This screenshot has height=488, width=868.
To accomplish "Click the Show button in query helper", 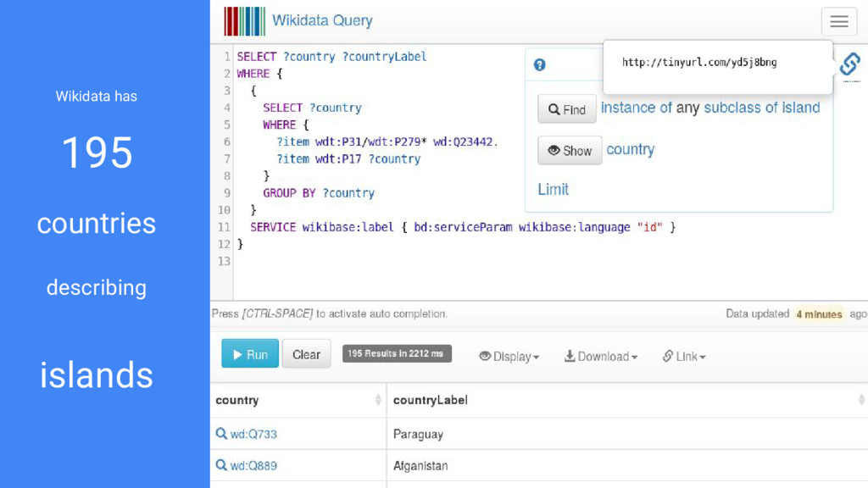I will 570,151.
